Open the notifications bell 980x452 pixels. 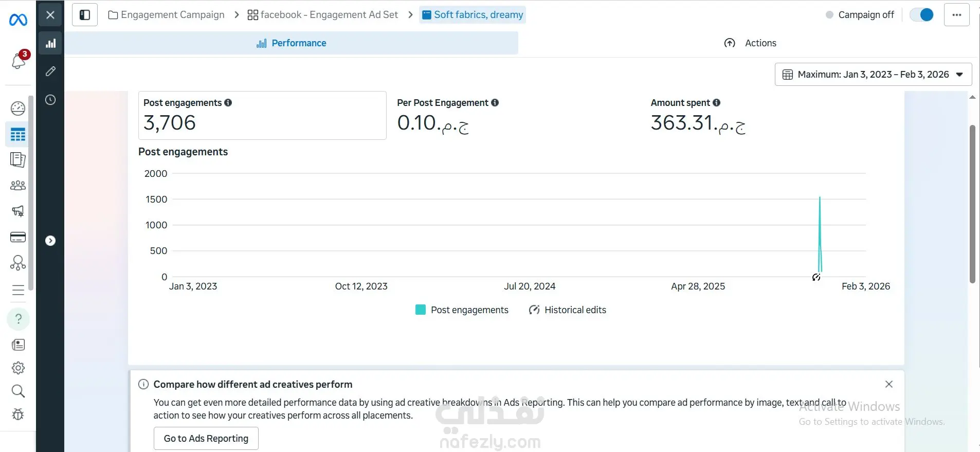[19, 61]
